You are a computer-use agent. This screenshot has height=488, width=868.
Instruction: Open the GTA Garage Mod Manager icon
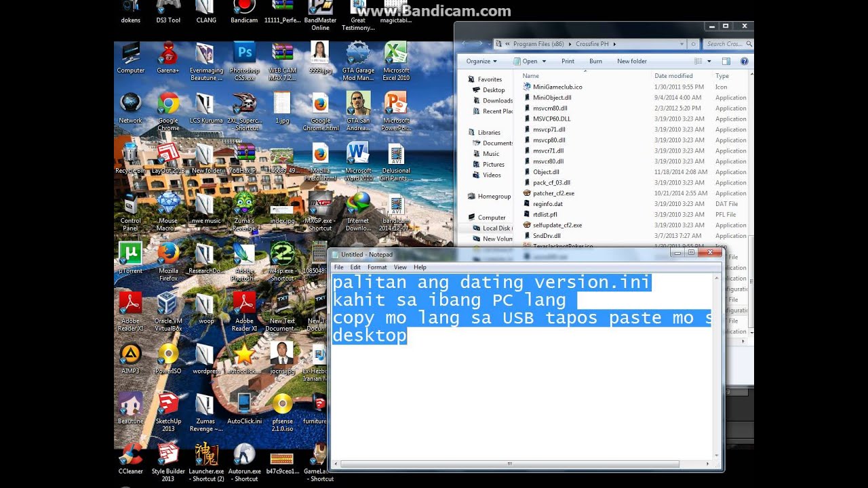coord(358,61)
